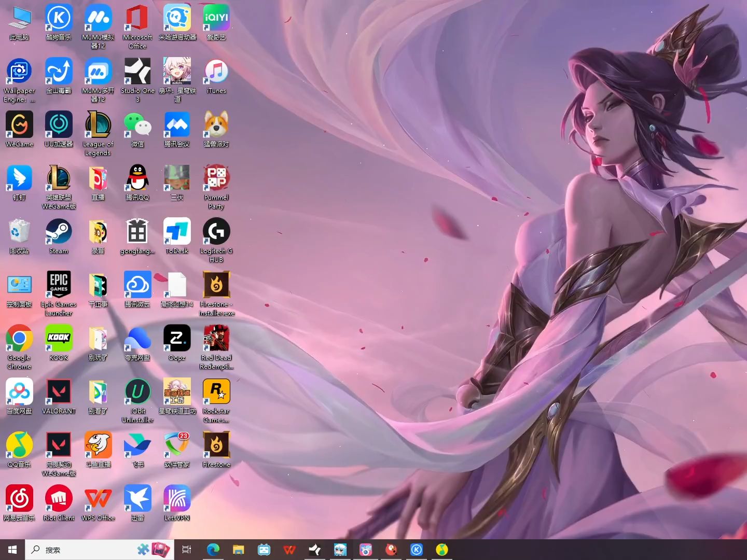747x560 pixels.
Task: Select the 三伏 game shortcut
Action: [177, 183]
